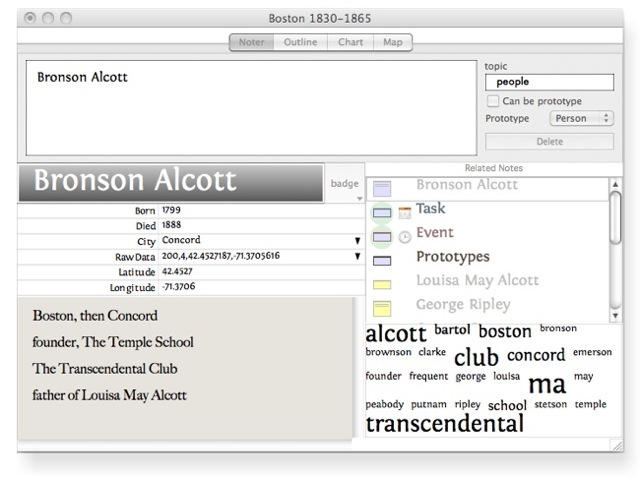Click the topic input field
Screen dimensions: 640x477
point(549,82)
